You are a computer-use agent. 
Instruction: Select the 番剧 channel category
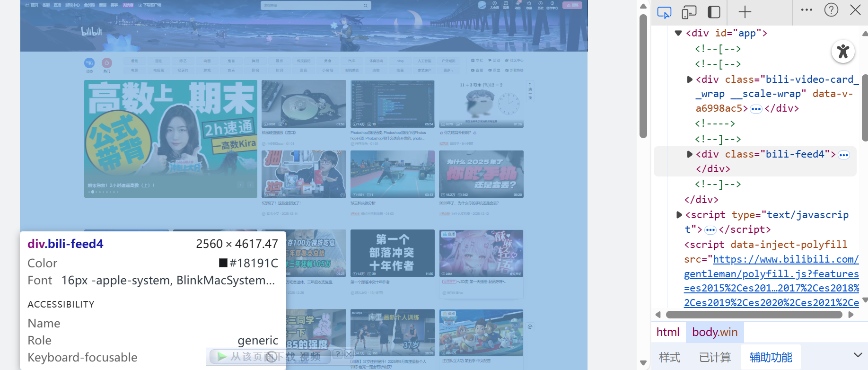[135, 61]
